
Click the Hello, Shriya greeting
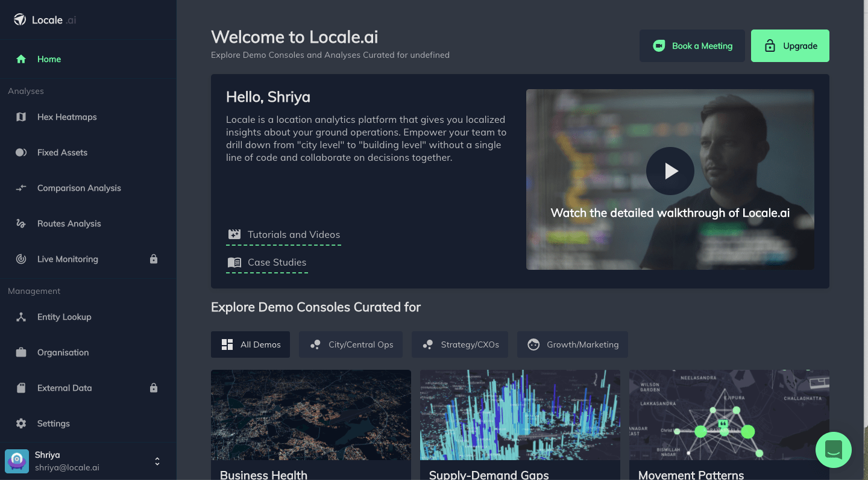268,97
